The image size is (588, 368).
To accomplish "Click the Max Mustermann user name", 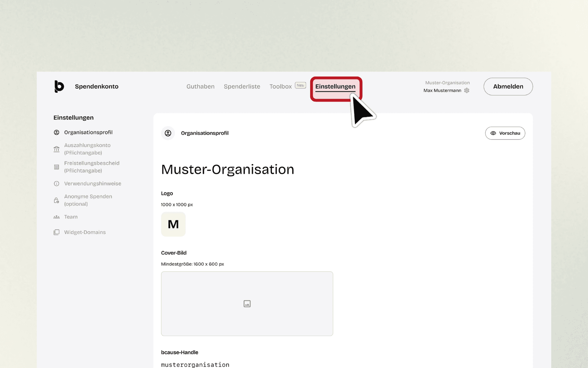I will [442, 91].
